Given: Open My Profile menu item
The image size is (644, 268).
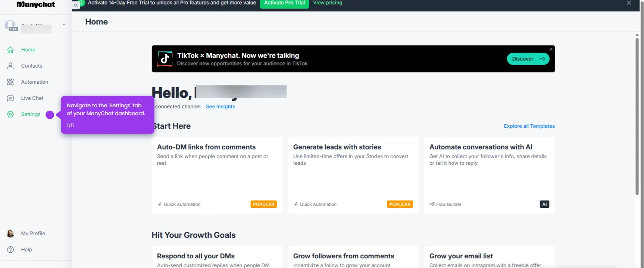Looking at the screenshot, I should click(33, 233).
